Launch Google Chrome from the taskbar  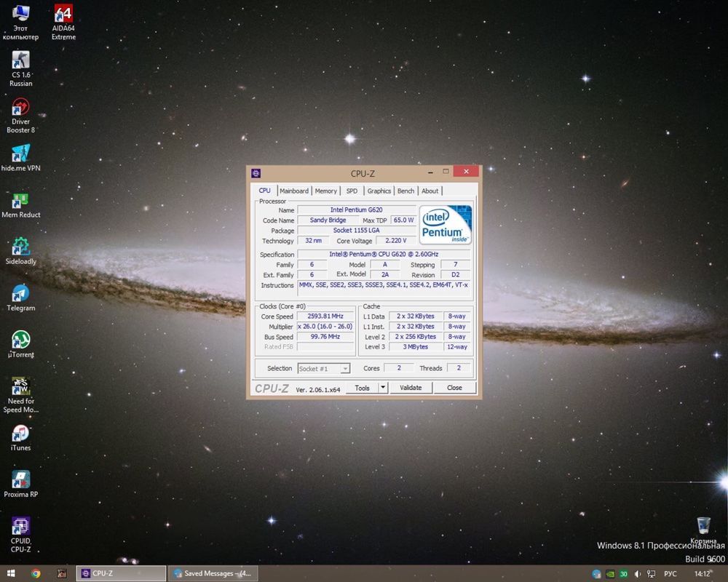tap(36, 574)
